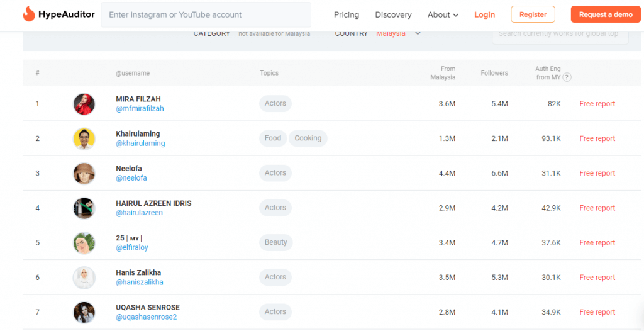Open the @mfmirafilzah username link

(140, 109)
